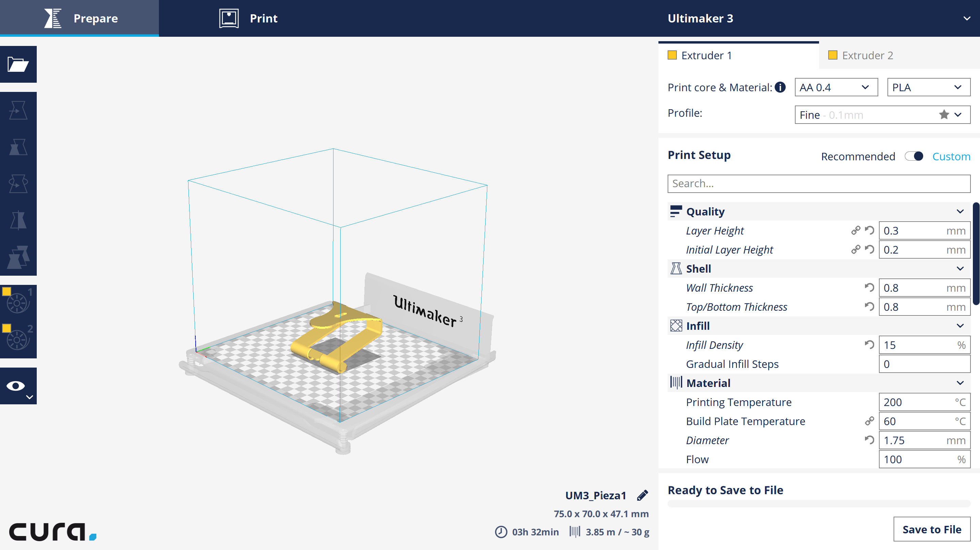Open the PLA material dropdown
The width and height of the screenshot is (980, 550).
pos(929,87)
